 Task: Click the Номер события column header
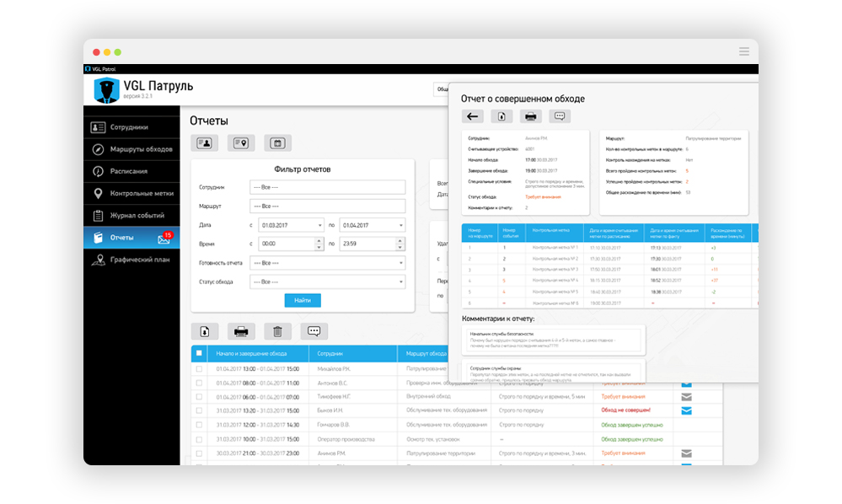pos(510,233)
